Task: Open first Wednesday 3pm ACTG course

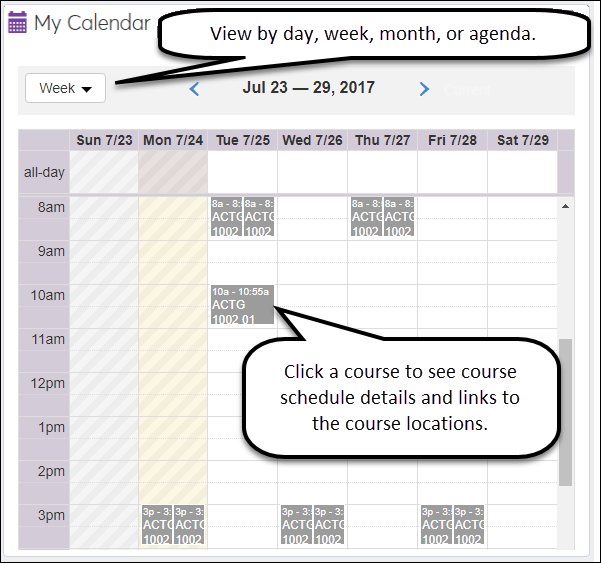Action: pos(296,525)
